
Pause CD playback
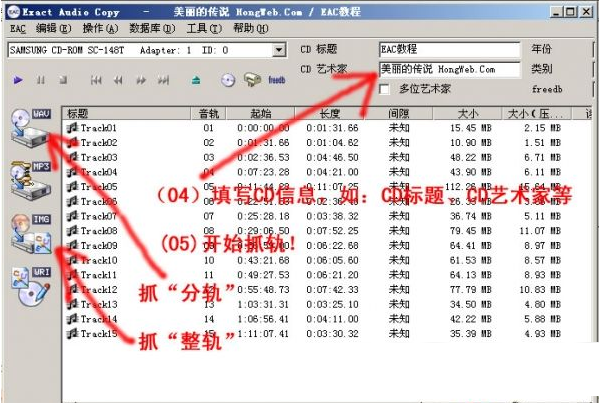[40, 80]
